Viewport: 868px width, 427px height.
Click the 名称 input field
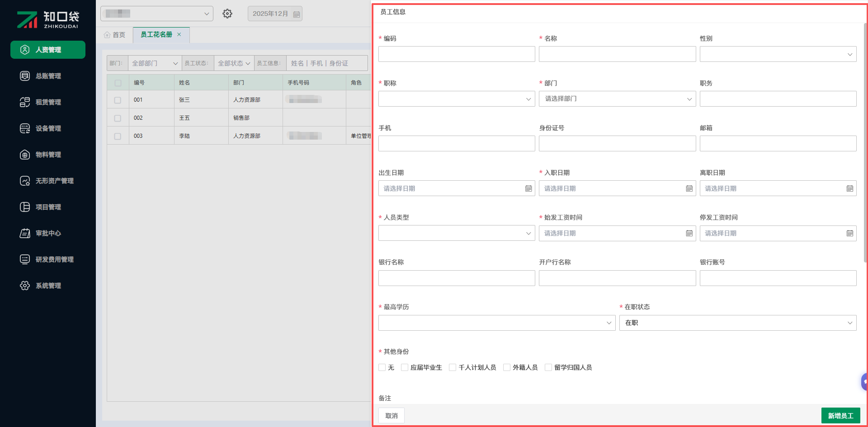click(617, 54)
